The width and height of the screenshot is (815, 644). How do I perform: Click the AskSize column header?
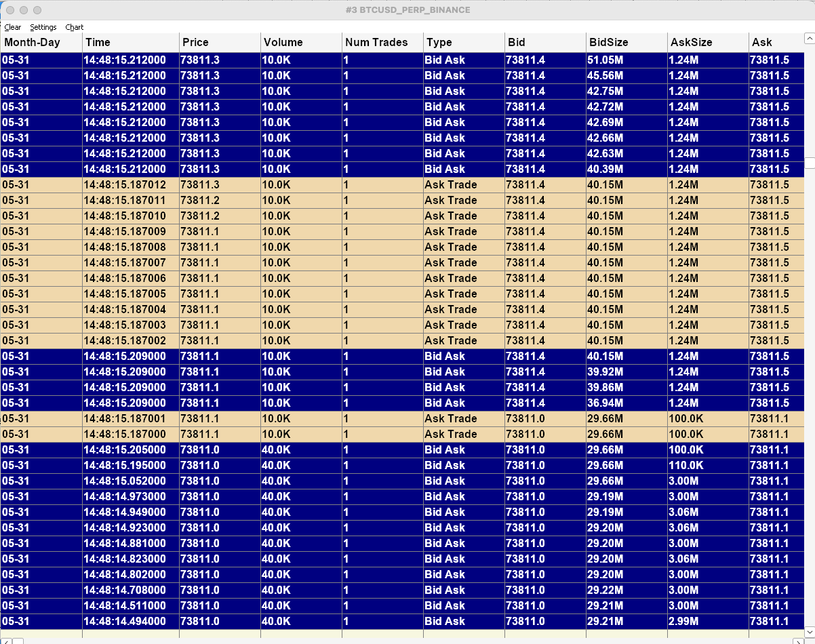point(709,42)
